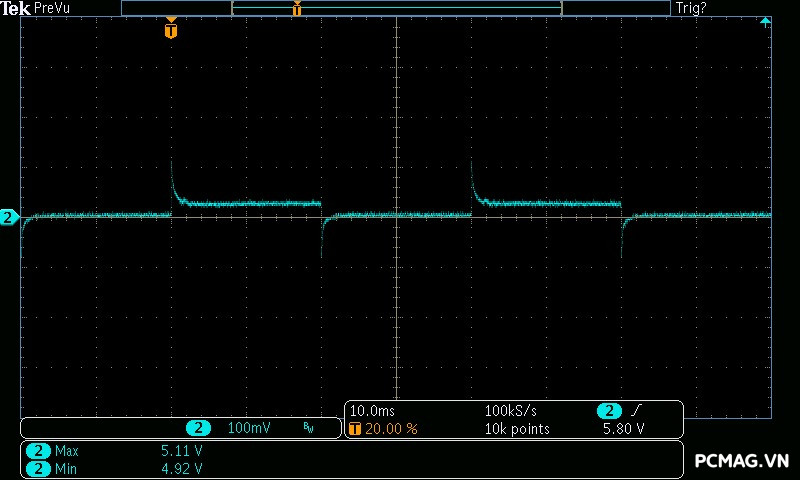This screenshot has width=800, height=480.
Task: Click the rising edge trigger slope icon
Action: pyautogui.click(x=638, y=411)
